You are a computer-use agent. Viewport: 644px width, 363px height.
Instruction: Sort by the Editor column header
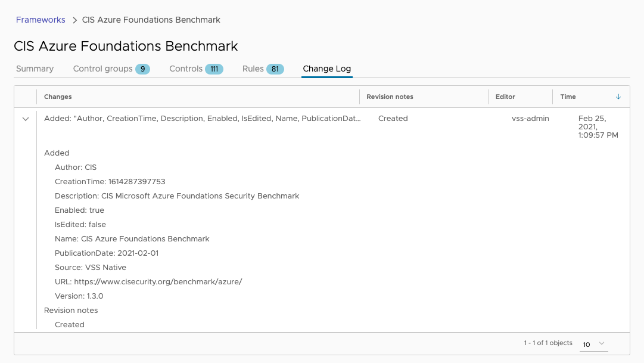click(x=505, y=97)
